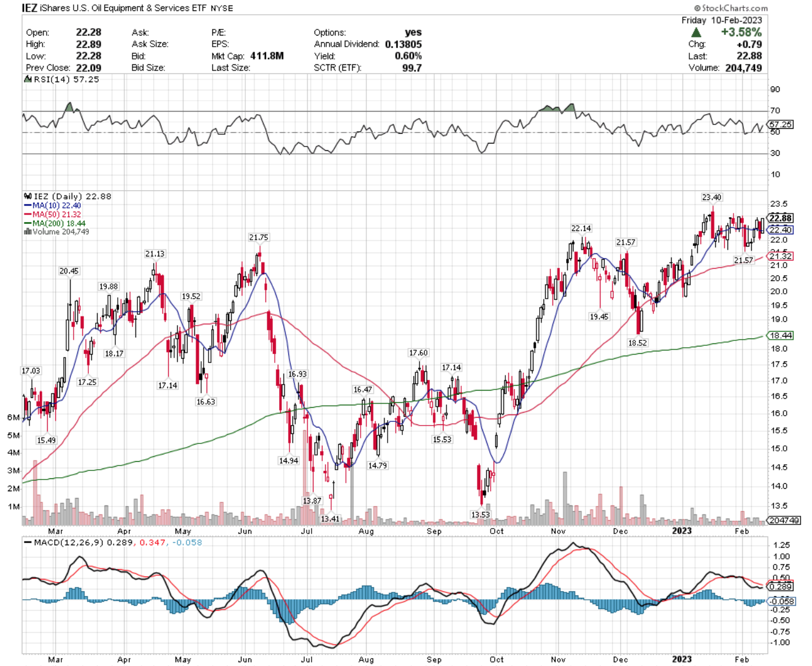Viewport: 812px width, 666px height.
Task: Click the MACD(12,26,9) indicator label
Action: click(x=69, y=543)
